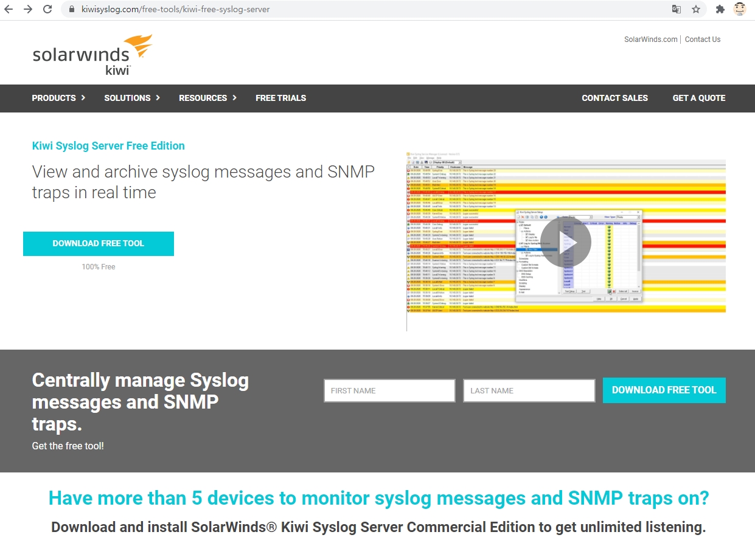Image resolution: width=755 pixels, height=560 pixels.
Task: Click the padlock site info icon
Action: [72, 9]
